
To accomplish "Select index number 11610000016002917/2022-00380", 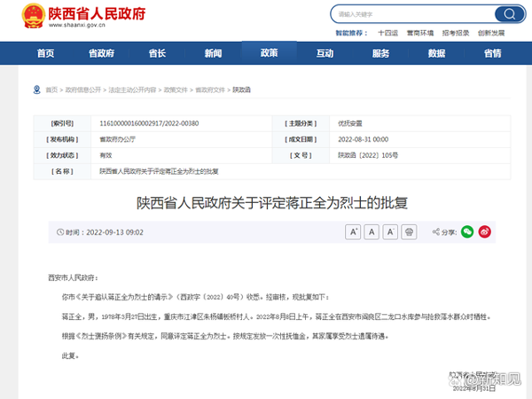I will coord(149,123).
